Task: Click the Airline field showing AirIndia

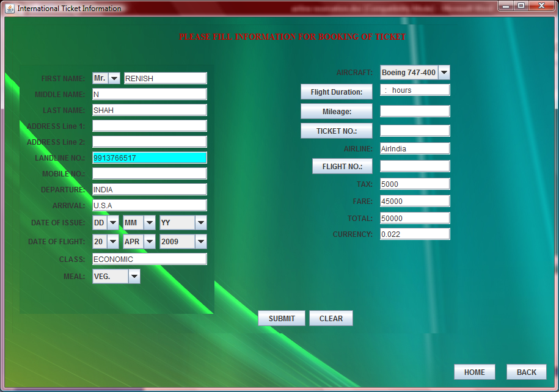Action: coord(415,148)
